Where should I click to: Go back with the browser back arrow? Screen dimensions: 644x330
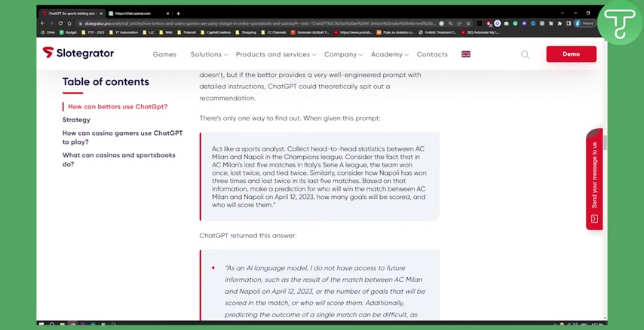click(x=43, y=23)
